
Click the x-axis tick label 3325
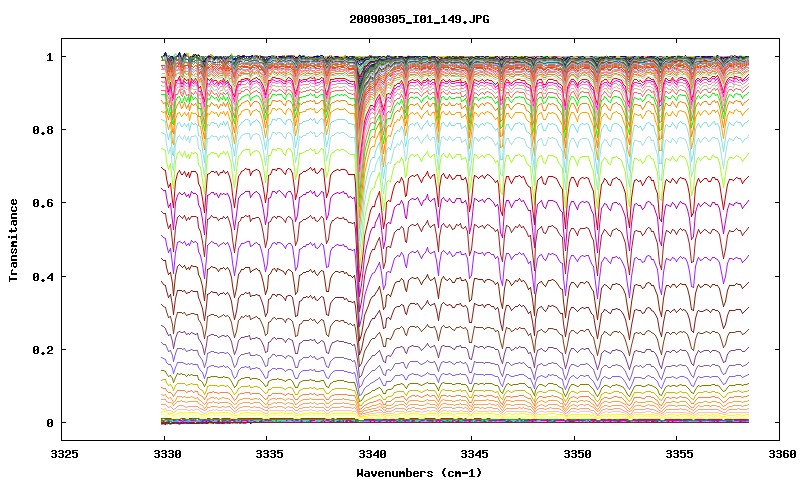click(x=64, y=454)
